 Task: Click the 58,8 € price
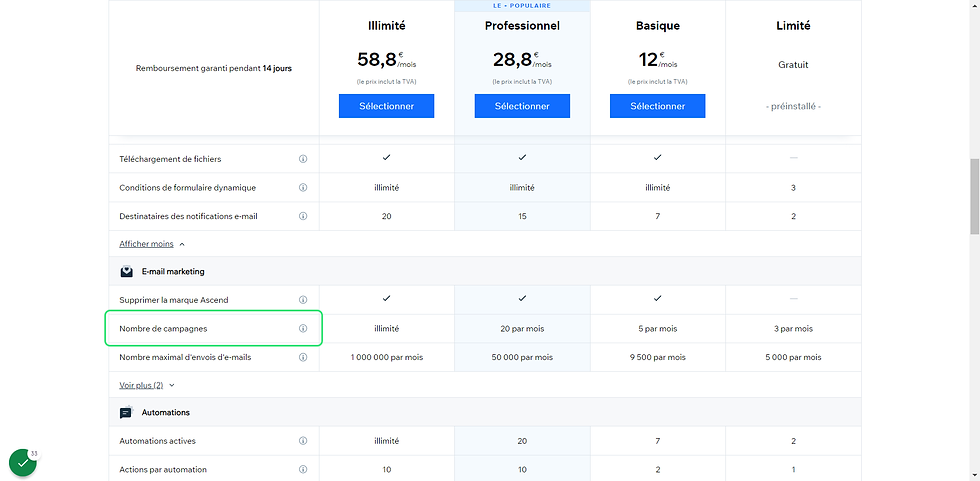point(386,59)
